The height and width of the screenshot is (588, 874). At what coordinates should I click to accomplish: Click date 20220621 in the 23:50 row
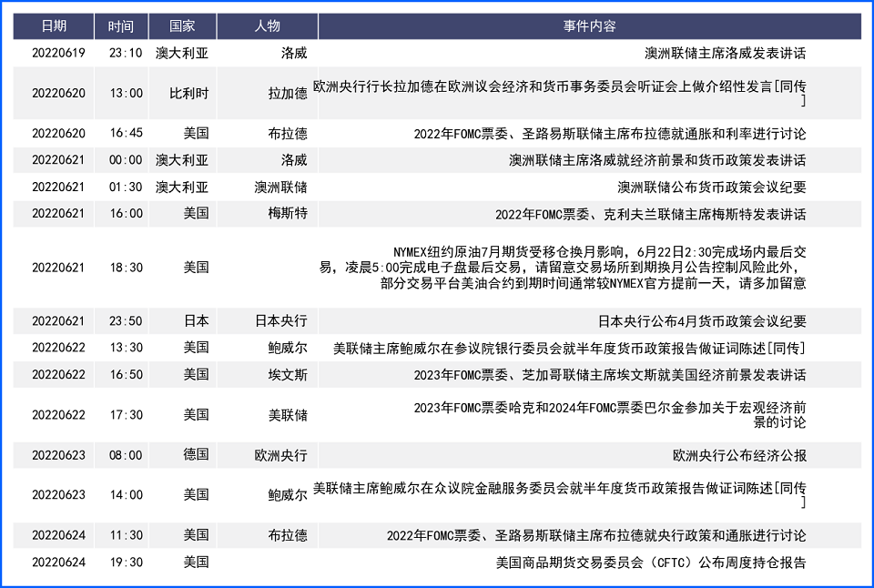click(58, 321)
